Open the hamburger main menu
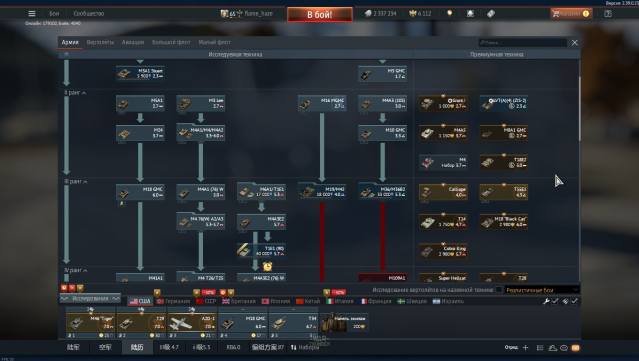This screenshot has width=639, height=361. [x=32, y=13]
